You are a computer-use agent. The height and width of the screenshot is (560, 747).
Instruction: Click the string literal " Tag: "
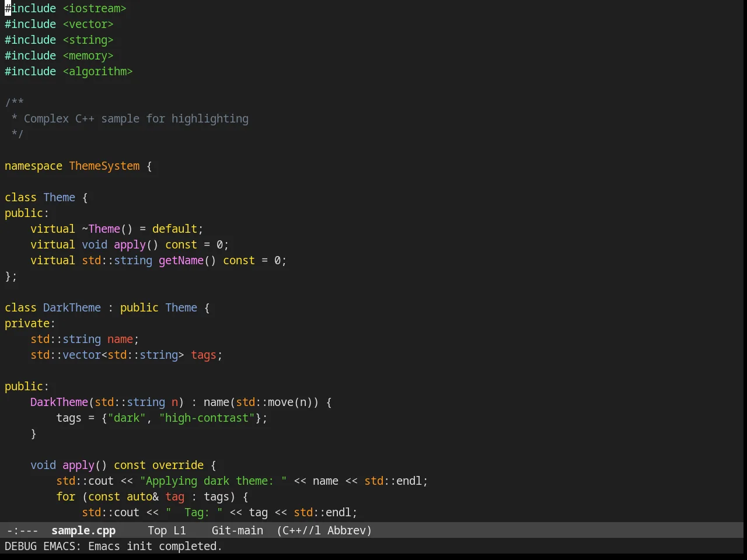[194, 512]
